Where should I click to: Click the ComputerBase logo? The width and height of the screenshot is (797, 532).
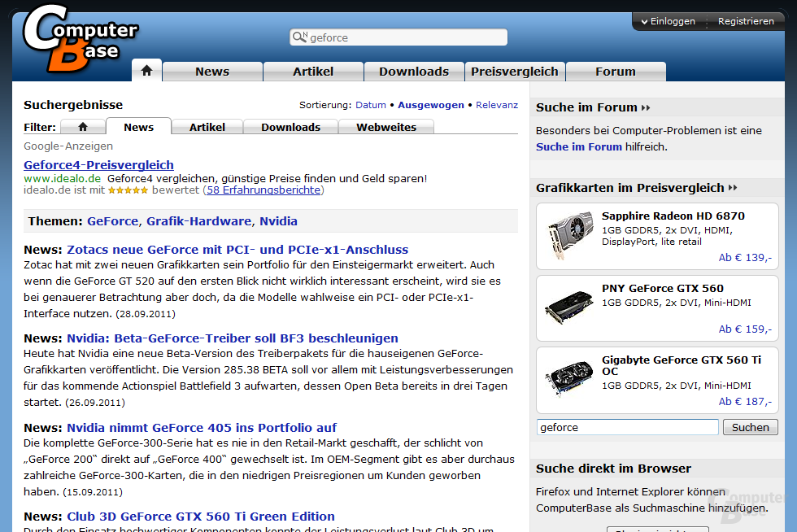click(80, 39)
